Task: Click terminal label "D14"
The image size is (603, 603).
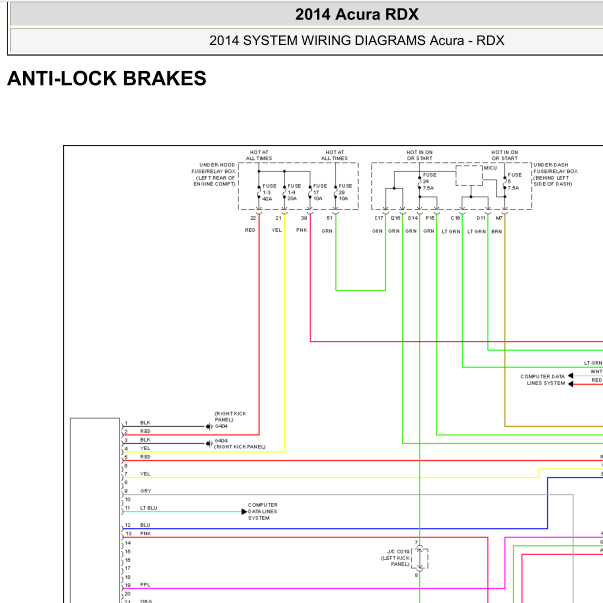Action: pyautogui.click(x=413, y=218)
